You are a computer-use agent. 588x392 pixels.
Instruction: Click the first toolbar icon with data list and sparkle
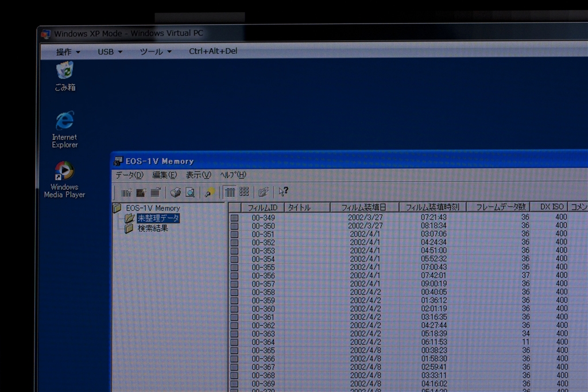pyautogui.click(x=126, y=193)
